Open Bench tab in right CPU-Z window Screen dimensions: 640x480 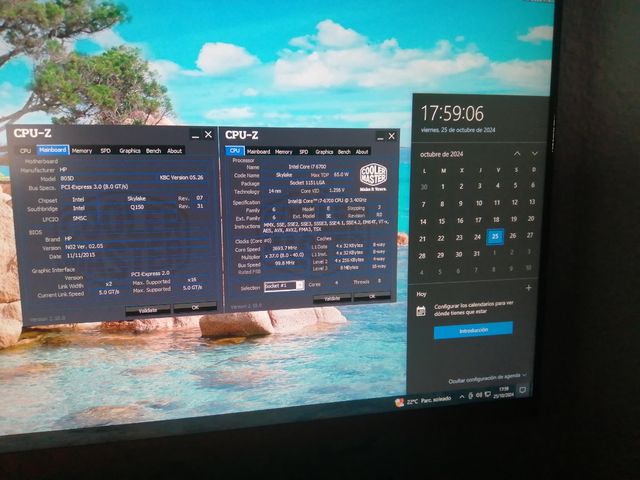click(x=344, y=151)
